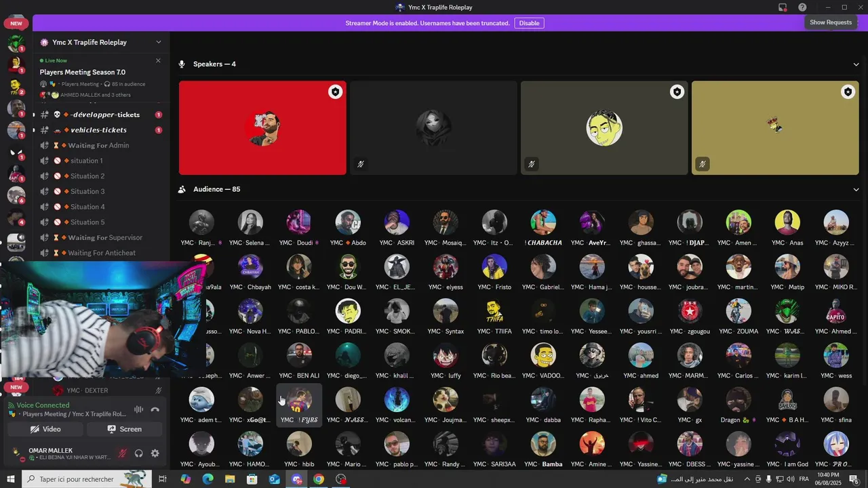Select the olive-colored speaker tile
This screenshot has height=488, width=868.
[x=775, y=128]
